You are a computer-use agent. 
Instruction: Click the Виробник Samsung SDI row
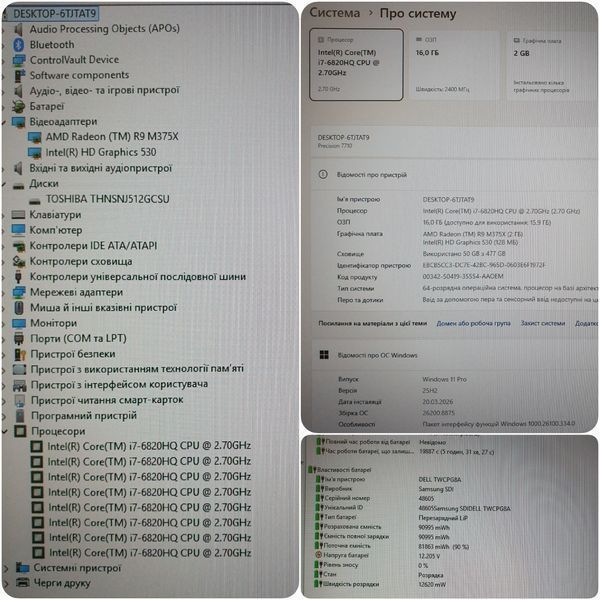385,489
